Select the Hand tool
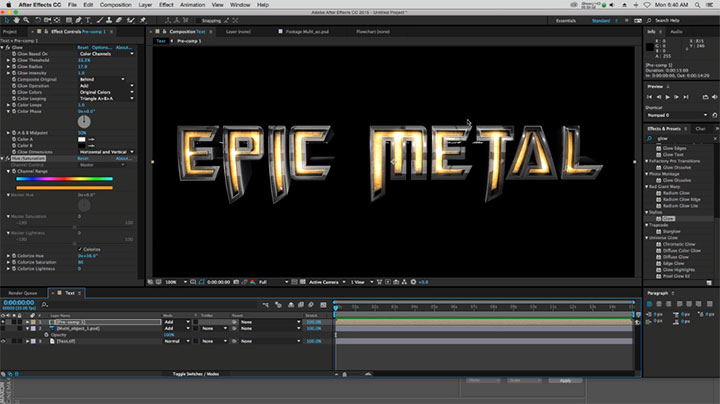The image size is (720, 404). pyautogui.click(x=17, y=20)
